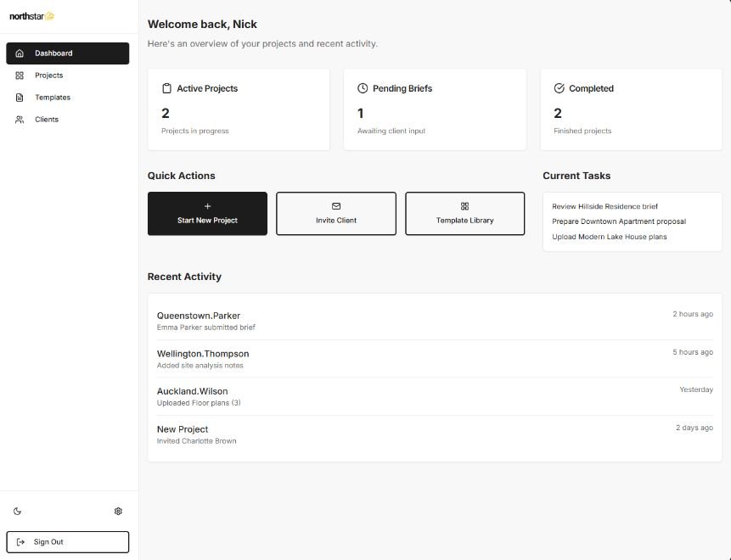
Task: Click the envelope icon on Invite Client
Action: coord(336,206)
